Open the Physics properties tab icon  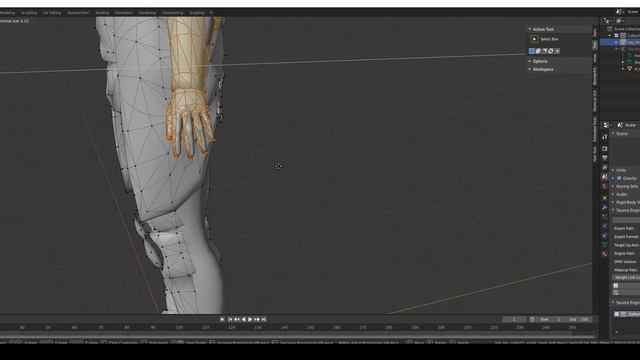[x=604, y=226]
